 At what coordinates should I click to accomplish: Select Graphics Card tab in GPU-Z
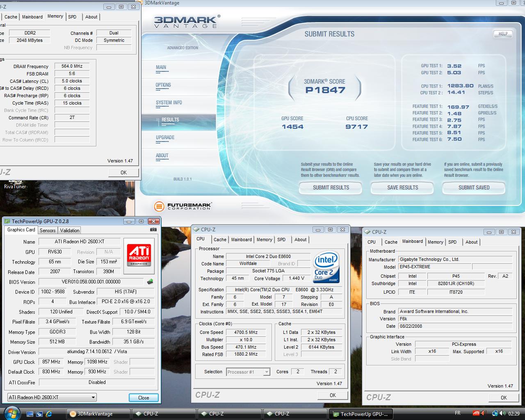(21, 230)
